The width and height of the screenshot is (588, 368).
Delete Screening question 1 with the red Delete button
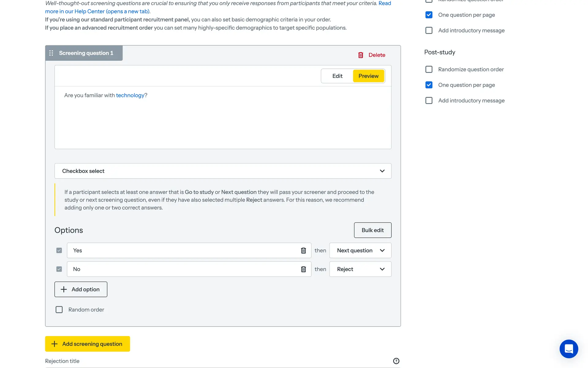(x=371, y=55)
